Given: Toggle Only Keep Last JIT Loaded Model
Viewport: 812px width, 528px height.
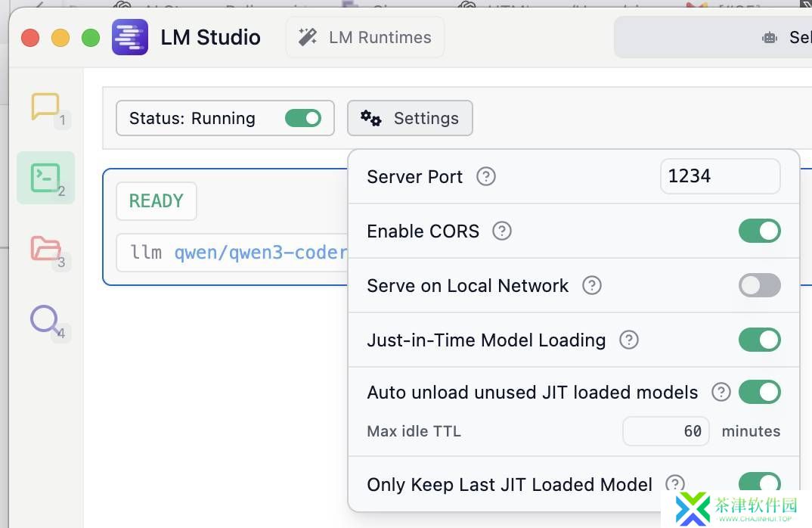Looking at the screenshot, I should (x=760, y=483).
